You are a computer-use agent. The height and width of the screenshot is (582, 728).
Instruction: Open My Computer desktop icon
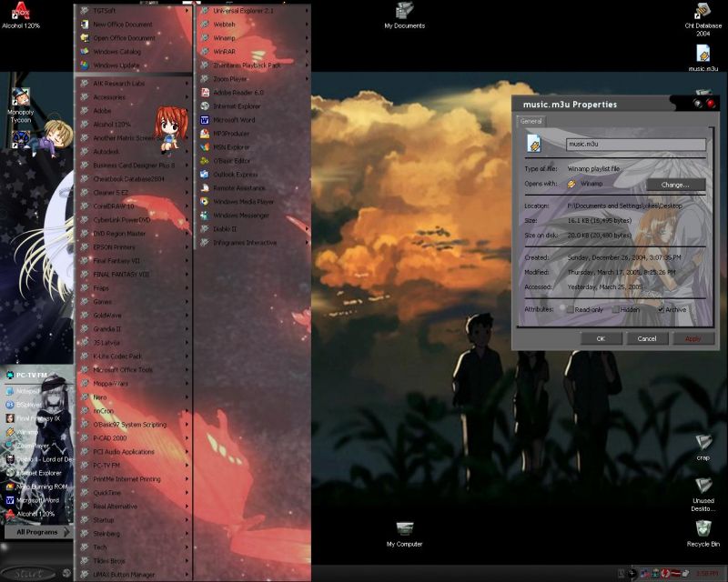(404, 534)
